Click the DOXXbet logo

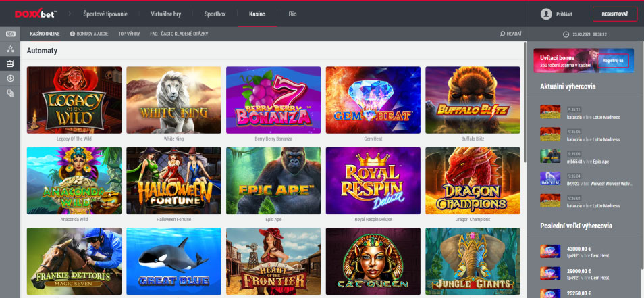(35, 14)
